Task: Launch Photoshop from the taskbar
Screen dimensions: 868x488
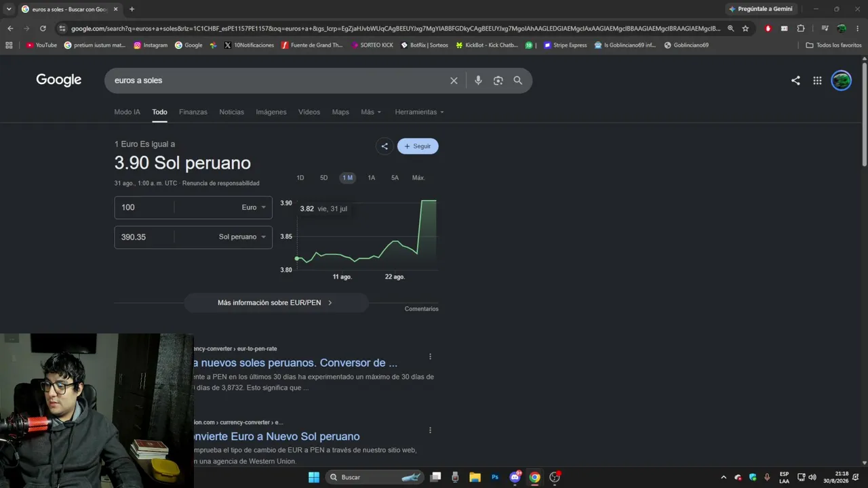Action: (495, 477)
